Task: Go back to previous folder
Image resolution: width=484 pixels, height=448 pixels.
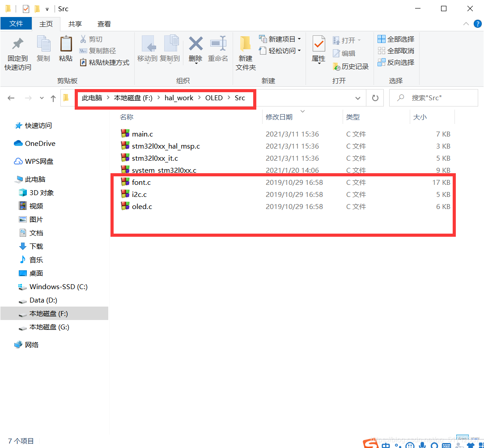Action: (x=11, y=98)
